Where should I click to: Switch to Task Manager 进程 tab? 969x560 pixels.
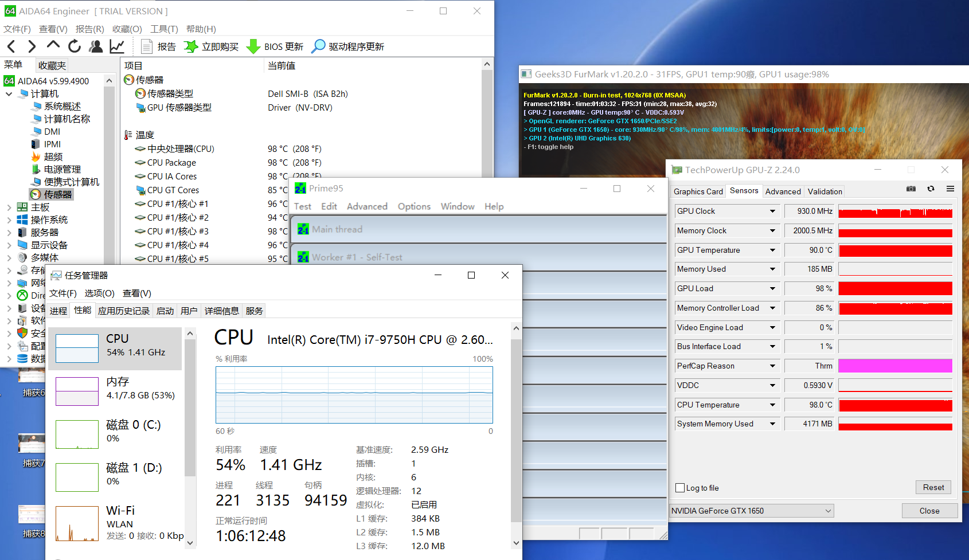[58, 311]
